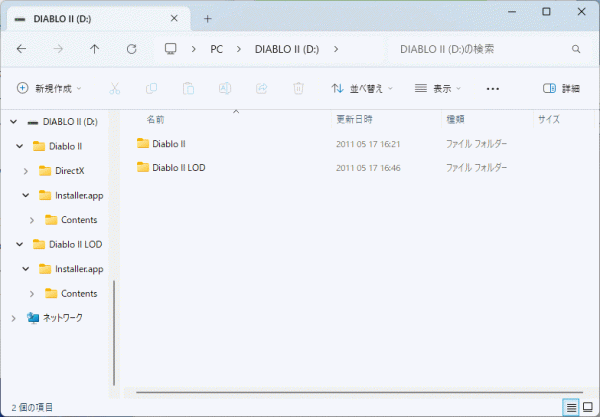
Task: Minimize the Explorer window
Action: (x=512, y=11)
